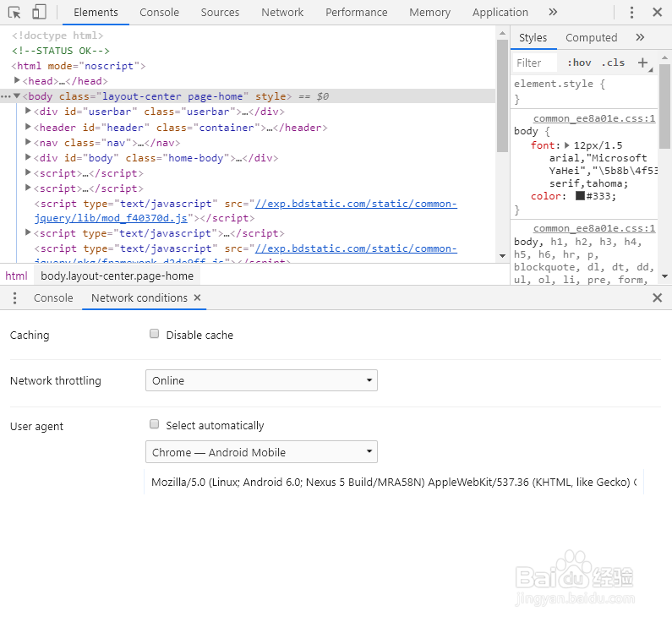The height and width of the screenshot is (622, 672).
Task: Open the Application tab
Action: [x=500, y=13]
